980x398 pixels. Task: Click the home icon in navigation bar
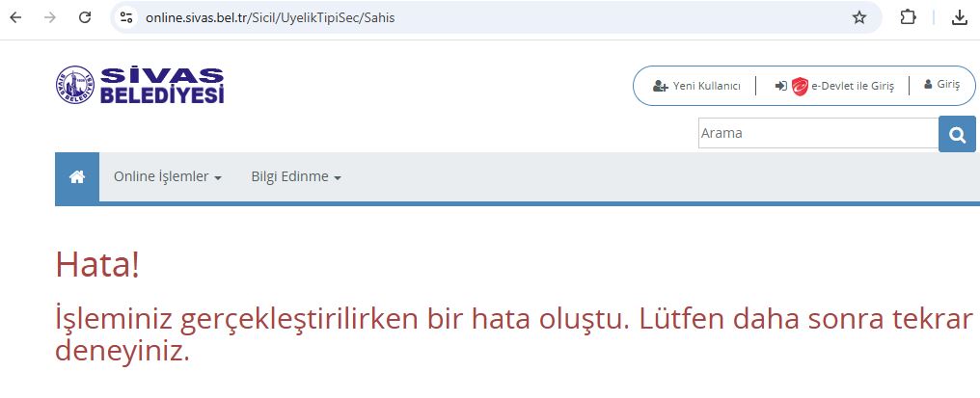tap(77, 177)
